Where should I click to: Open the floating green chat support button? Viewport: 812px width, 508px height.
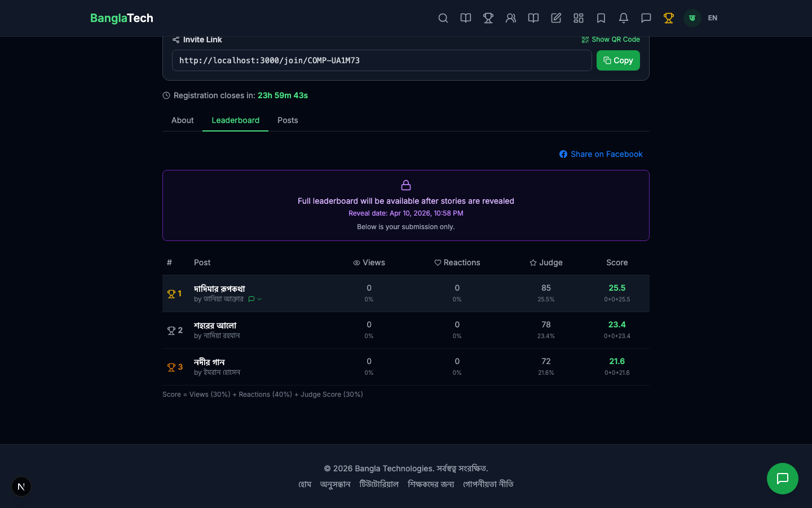pyautogui.click(x=783, y=479)
